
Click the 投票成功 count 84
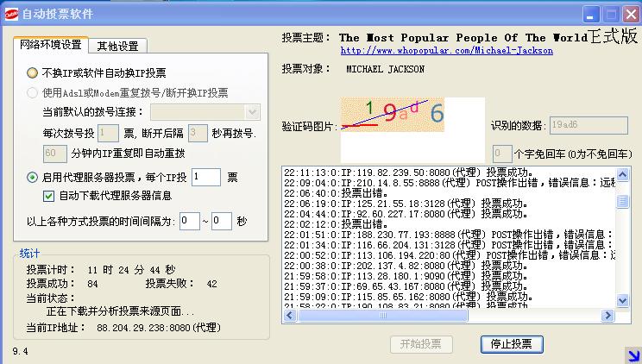click(x=92, y=284)
